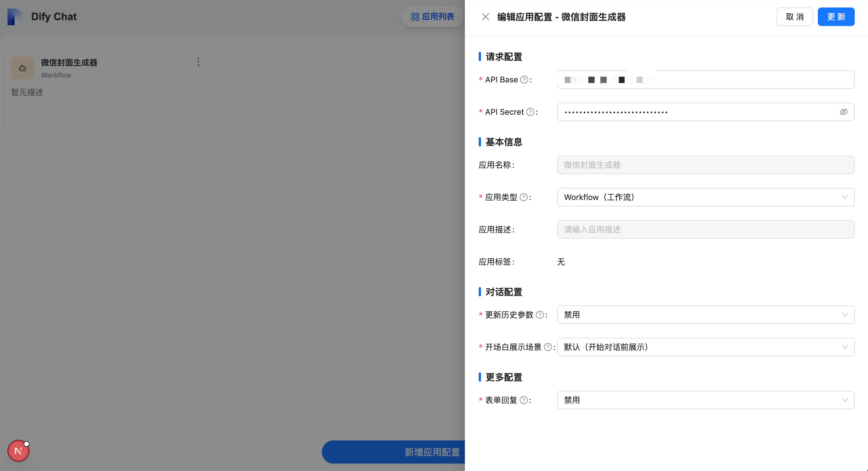The height and width of the screenshot is (471, 868).
Task: Focus the API Base input field
Action: pyautogui.click(x=706, y=80)
